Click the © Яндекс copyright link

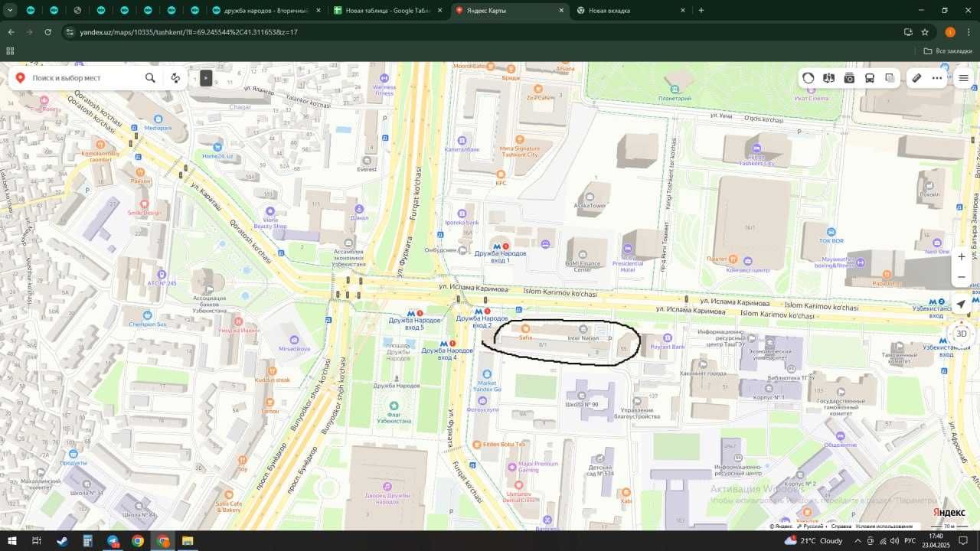pyautogui.click(x=782, y=527)
